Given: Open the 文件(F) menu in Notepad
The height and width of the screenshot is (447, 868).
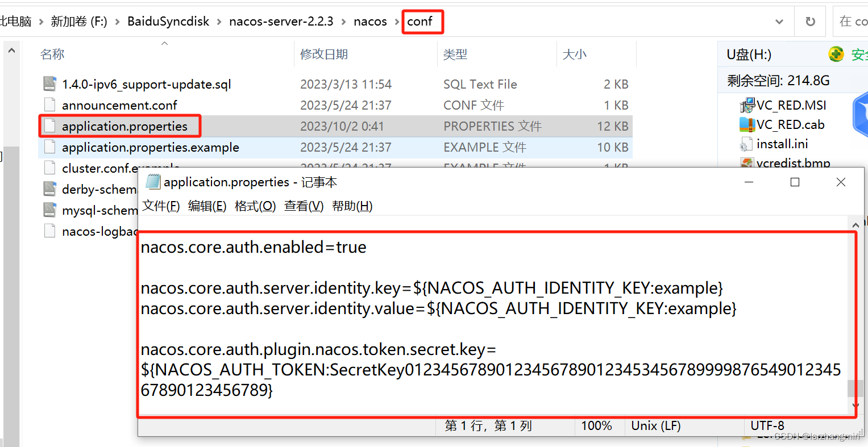Looking at the screenshot, I should pos(161,206).
